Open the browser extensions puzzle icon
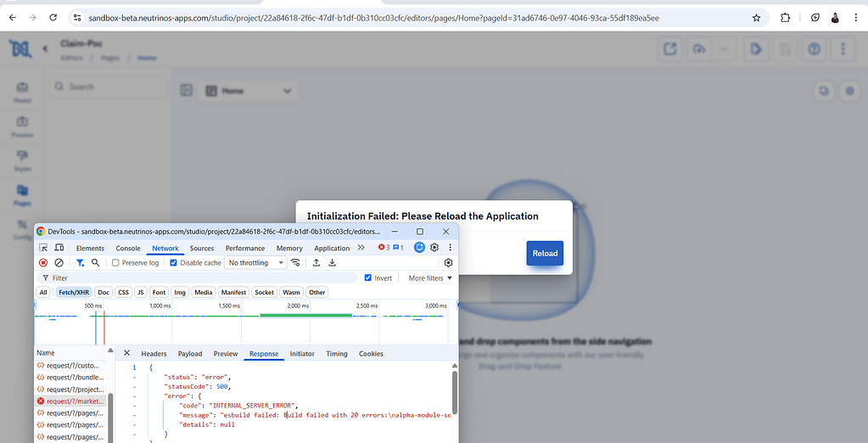 click(x=785, y=18)
